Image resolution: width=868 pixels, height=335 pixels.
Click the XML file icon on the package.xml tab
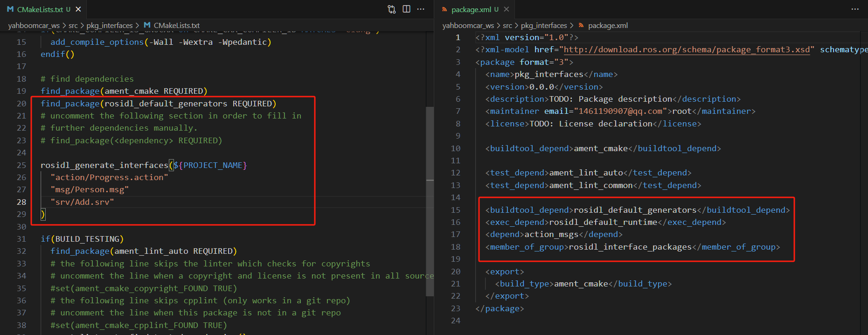point(444,9)
